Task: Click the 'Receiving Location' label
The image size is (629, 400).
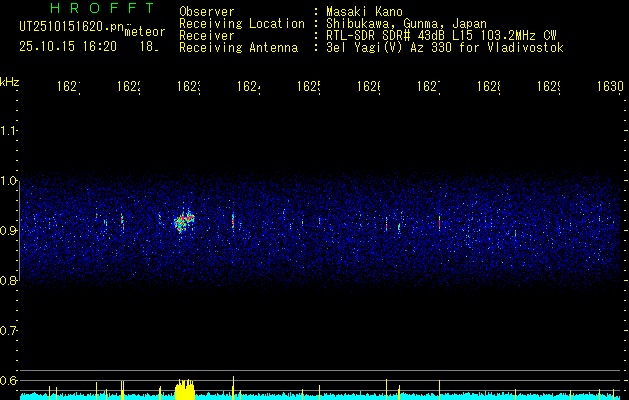Action: coord(242,24)
